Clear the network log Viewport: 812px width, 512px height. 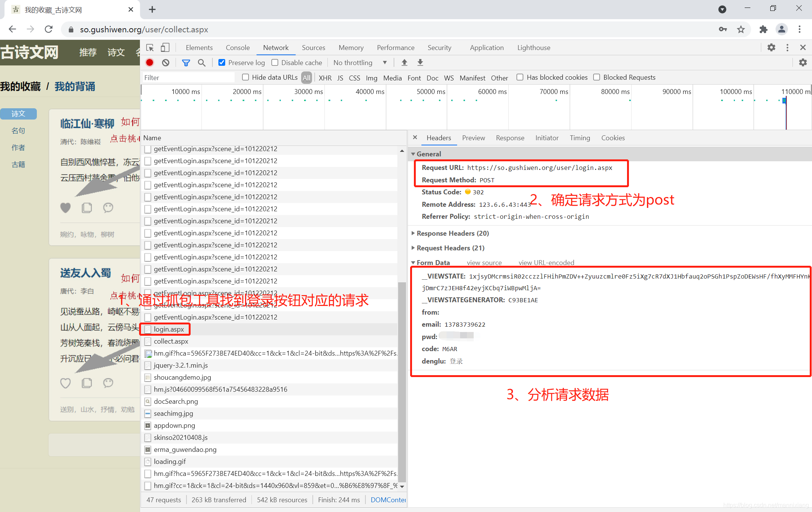click(166, 63)
